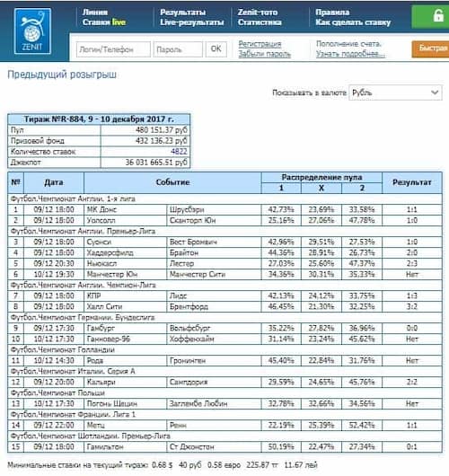The height and width of the screenshot is (476, 449).
Task: Open Как сделать ставку page
Action: pos(353,22)
